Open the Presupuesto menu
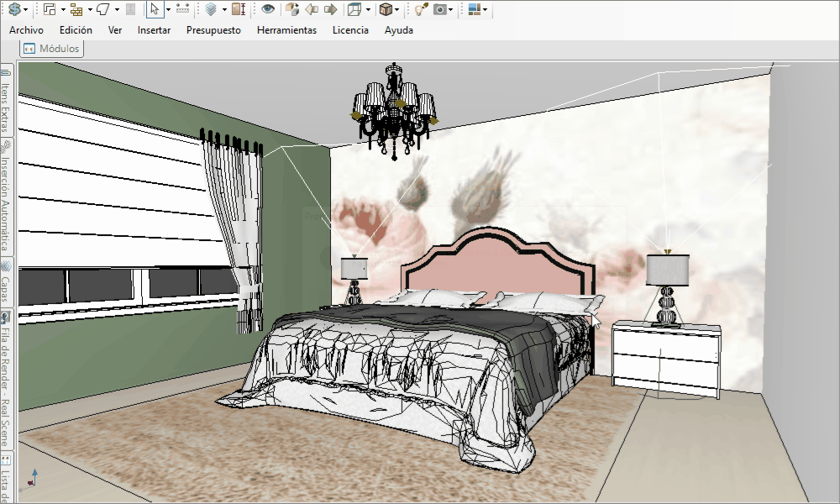Screen dimensions: 840x504 [213, 30]
